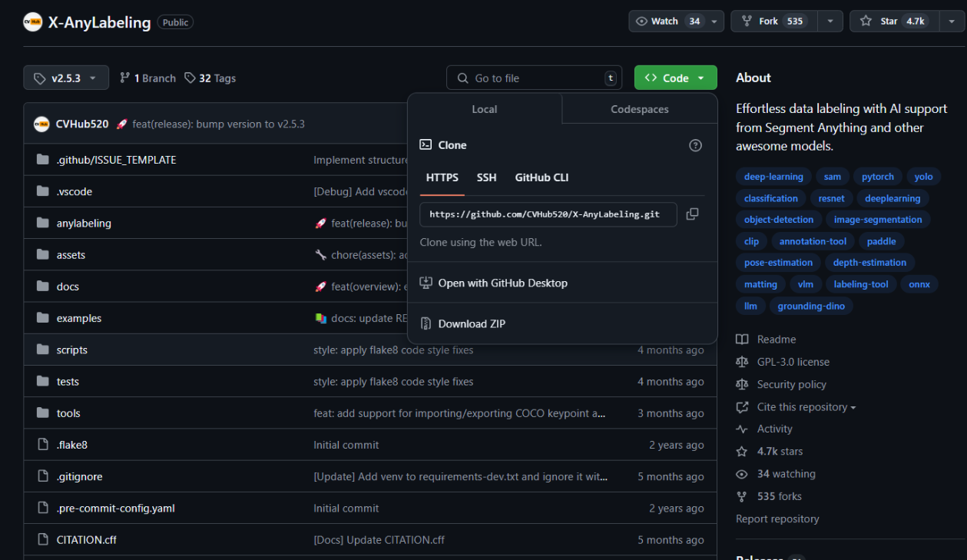
Task: Click the branch icon next to 1 Branch
Action: pos(125,78)
